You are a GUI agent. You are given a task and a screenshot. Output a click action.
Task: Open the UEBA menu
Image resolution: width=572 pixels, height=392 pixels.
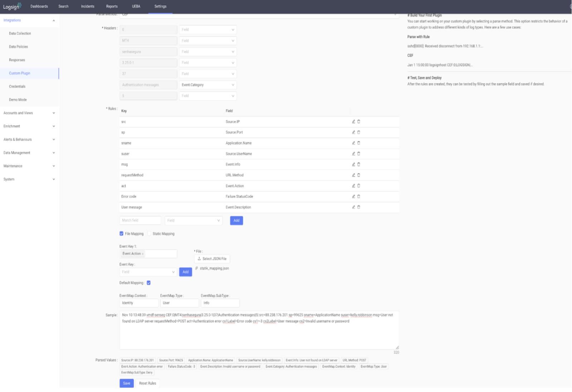[x=136, y=6]
